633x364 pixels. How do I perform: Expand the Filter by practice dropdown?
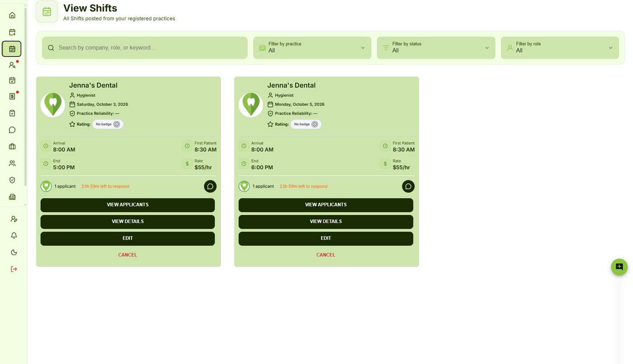coord(312,47)
